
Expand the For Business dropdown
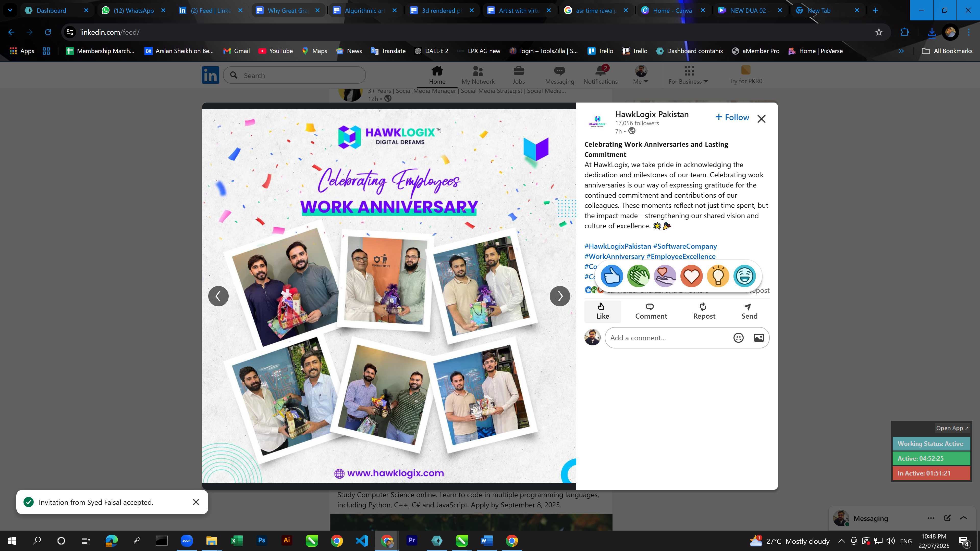click(x=688, y=75)
